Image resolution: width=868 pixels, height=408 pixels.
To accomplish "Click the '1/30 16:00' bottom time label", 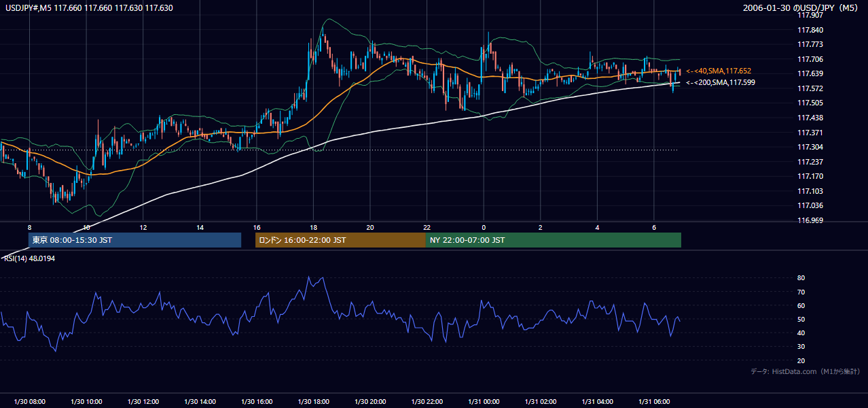I will point(256,402).
